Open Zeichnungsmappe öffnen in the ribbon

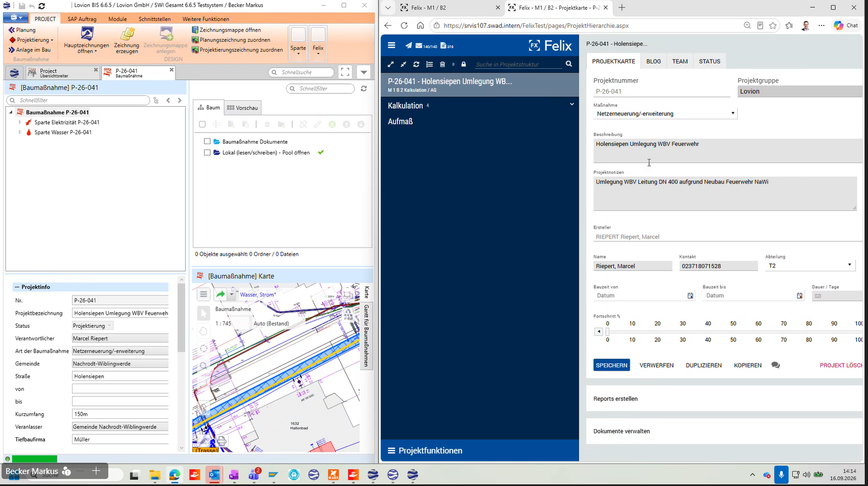pyautogui.click(x=226, y=30)
